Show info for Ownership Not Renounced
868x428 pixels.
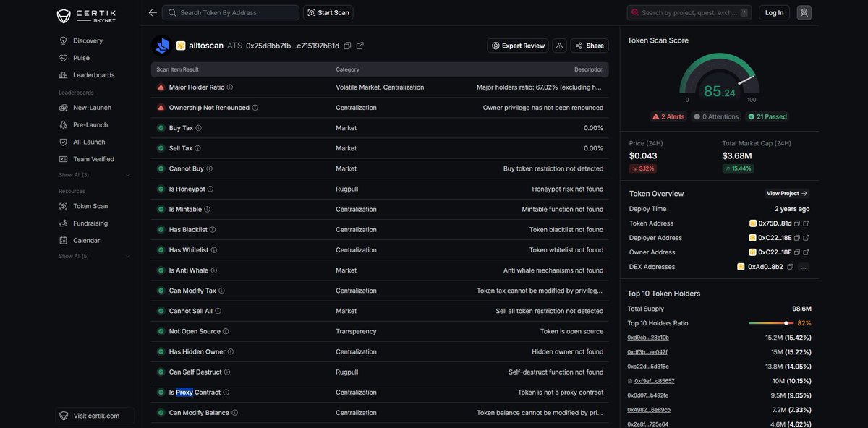pyautogui.click(x=255, y=108)
